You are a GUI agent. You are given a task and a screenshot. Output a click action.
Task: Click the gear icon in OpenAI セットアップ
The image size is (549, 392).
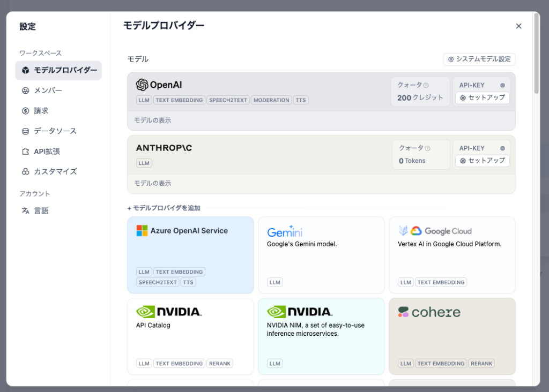click(463, 98)
